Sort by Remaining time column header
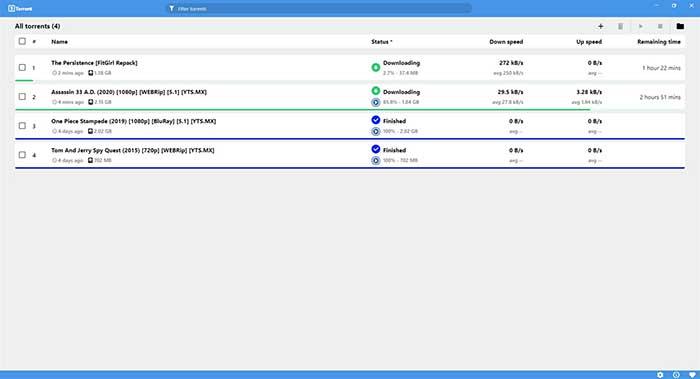Screen dimensions: 700x379 (658, 42)
